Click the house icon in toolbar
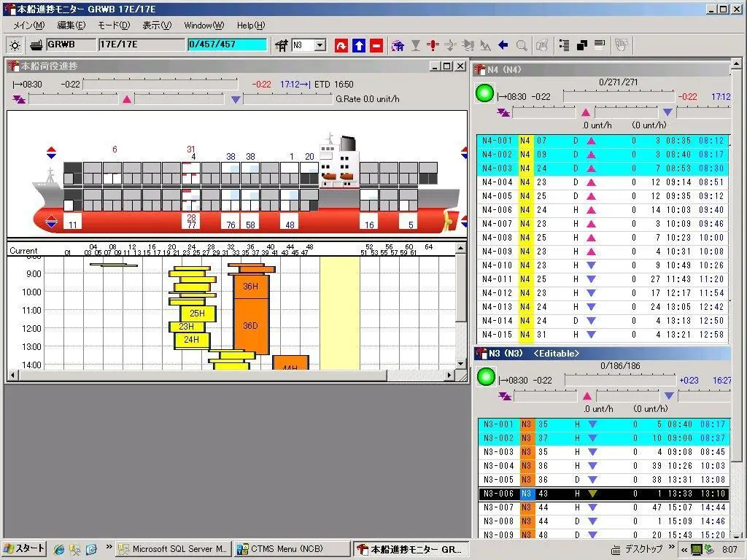 click(x=398, y=46)
